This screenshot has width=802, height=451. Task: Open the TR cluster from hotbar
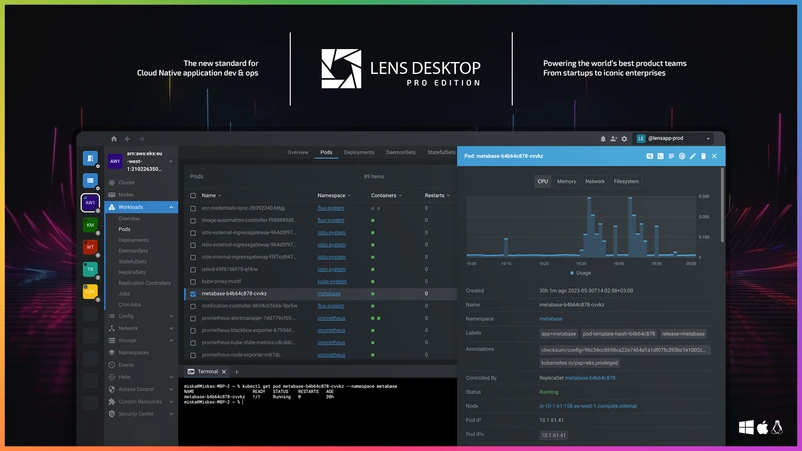point(90,269)
